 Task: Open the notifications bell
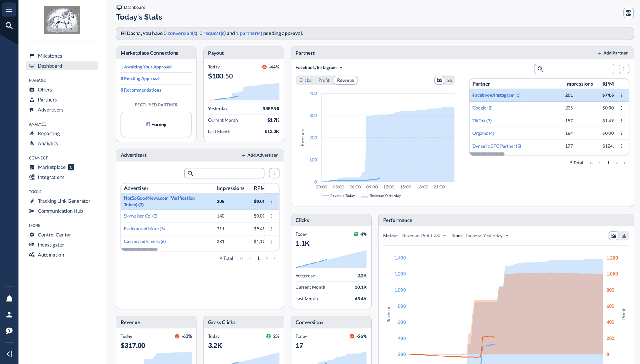click(9, 299)
